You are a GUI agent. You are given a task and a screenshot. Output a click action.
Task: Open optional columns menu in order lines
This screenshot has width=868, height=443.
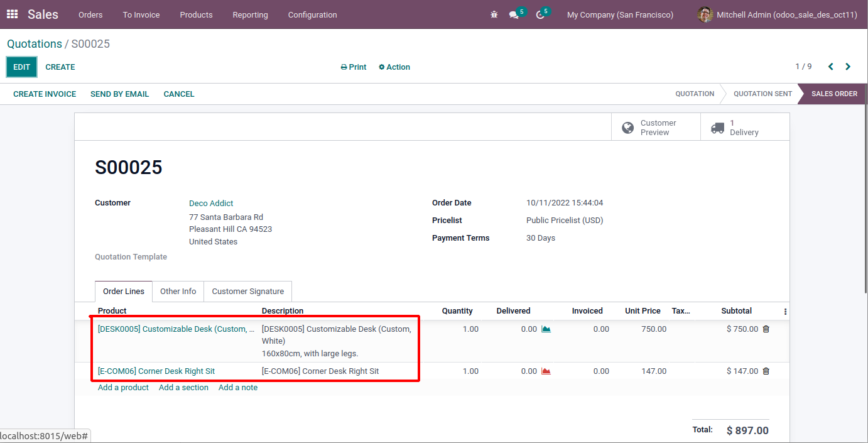click(x=785, y=311)
